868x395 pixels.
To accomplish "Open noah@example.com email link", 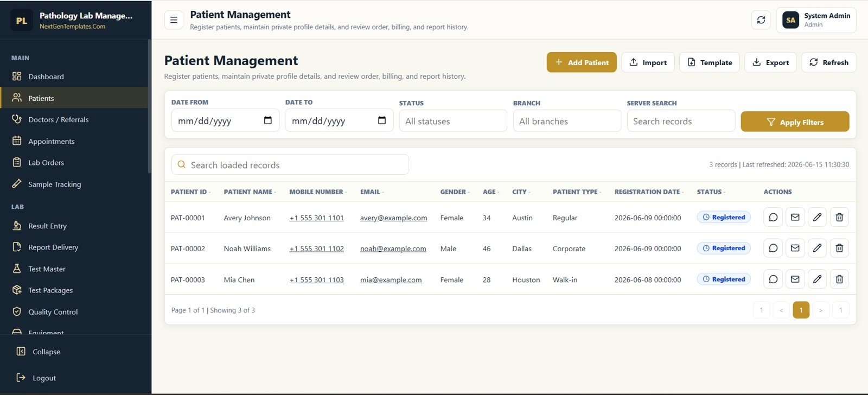I will 393,249.
